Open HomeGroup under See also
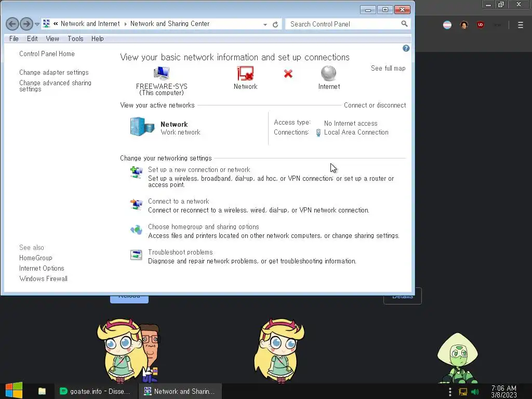532x399 pixels. pyautogui.click(x=36, y=258)
